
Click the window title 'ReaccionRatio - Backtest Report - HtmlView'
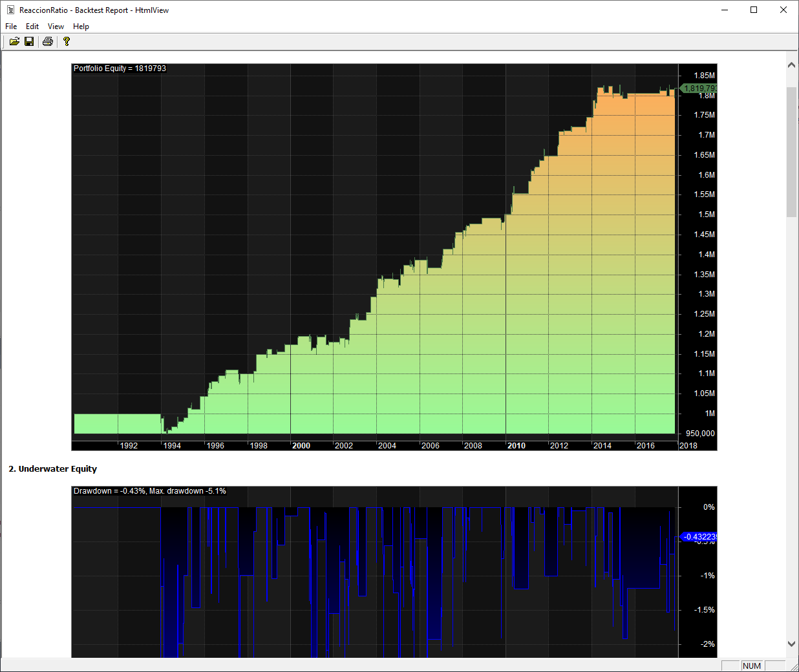click(x=94, y=10)
